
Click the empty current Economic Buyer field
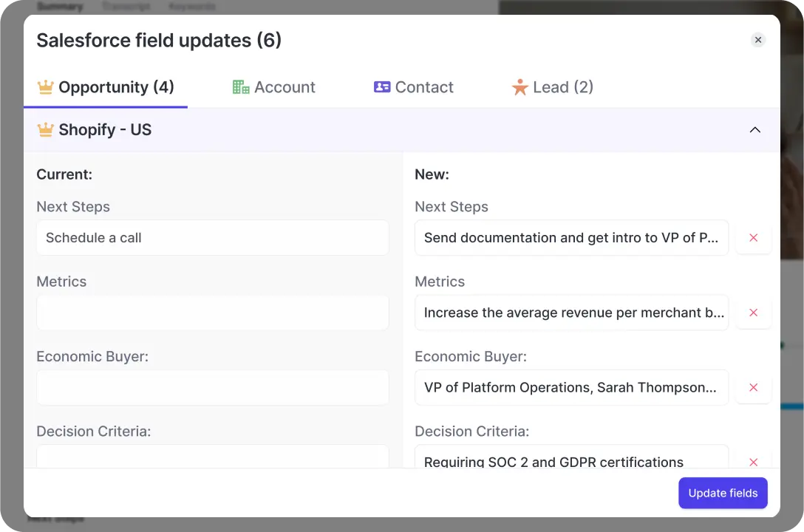coord(212,387)
